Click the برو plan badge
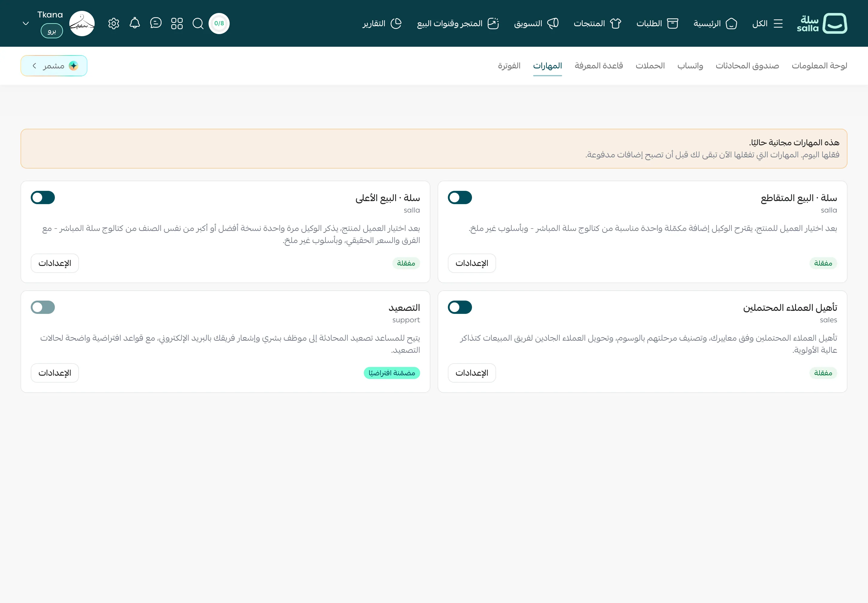The height and width of the screenshot is (603, 868). (52, 31)
